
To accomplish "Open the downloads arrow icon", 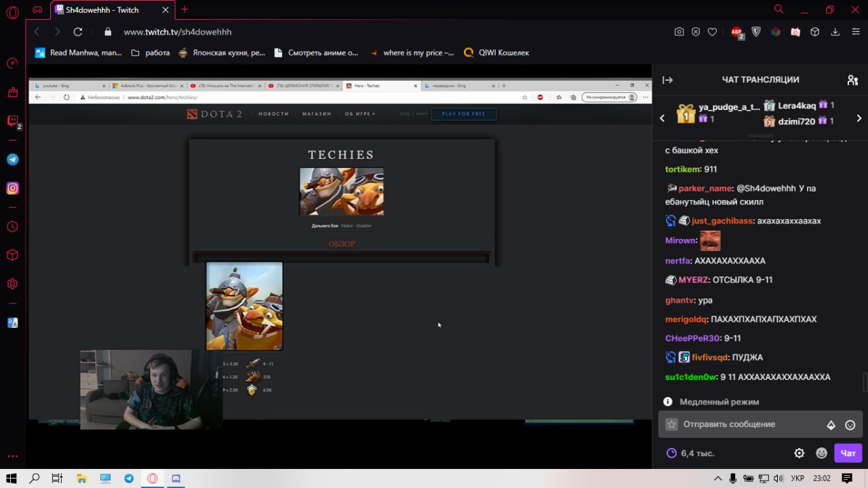I will (835, 32).
